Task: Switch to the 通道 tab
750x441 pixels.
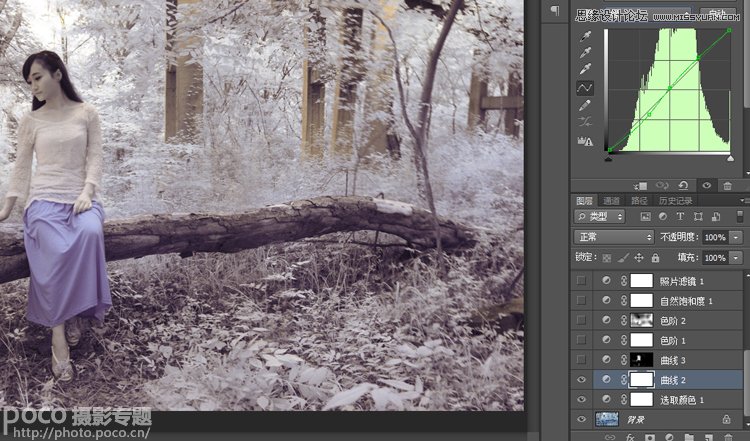Action: click(609, 200)
